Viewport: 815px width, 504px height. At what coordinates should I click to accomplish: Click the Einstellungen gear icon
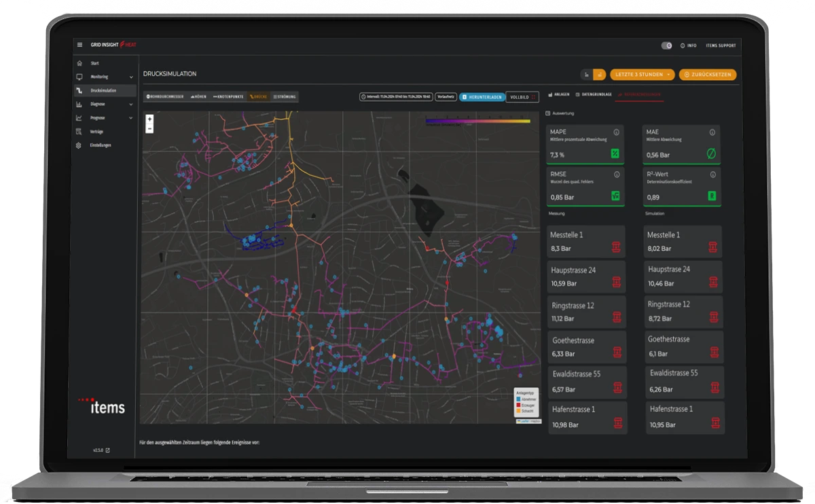click(x=79, y=145)
